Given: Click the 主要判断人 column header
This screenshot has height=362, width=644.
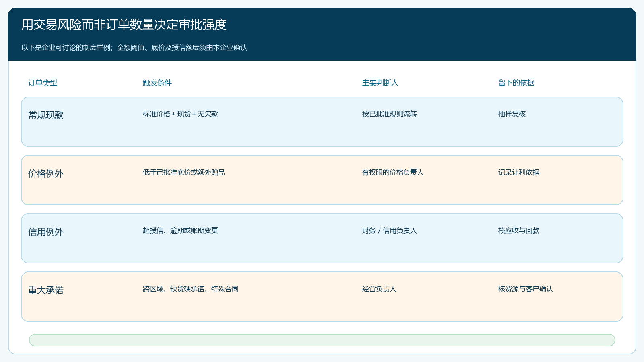Looking at the screenshot, I should (380, 83).
